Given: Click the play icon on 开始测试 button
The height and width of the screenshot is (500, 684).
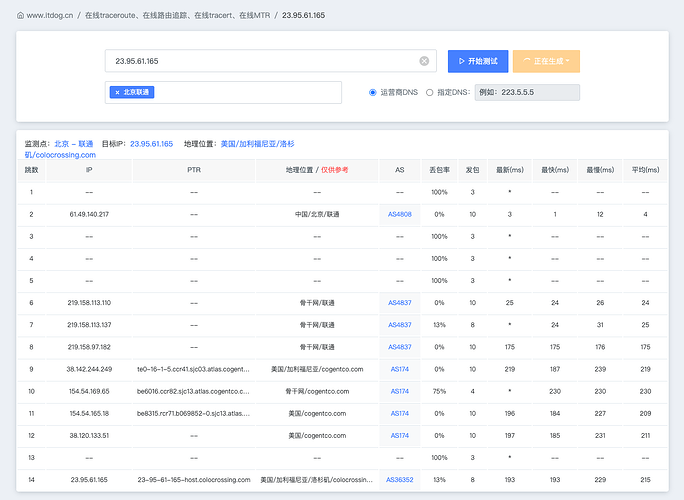Looking at the screenshot, I should point(462,61).
